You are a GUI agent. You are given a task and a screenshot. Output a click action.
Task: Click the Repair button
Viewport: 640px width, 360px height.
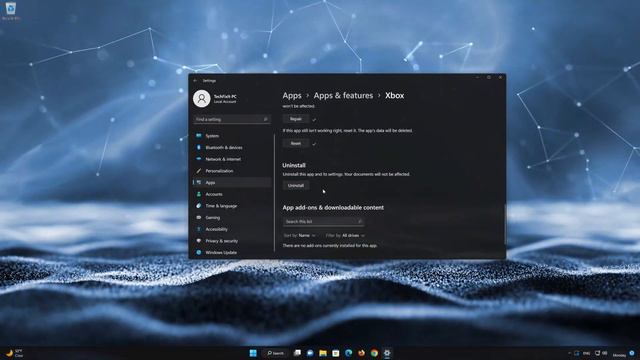point(296,119)
